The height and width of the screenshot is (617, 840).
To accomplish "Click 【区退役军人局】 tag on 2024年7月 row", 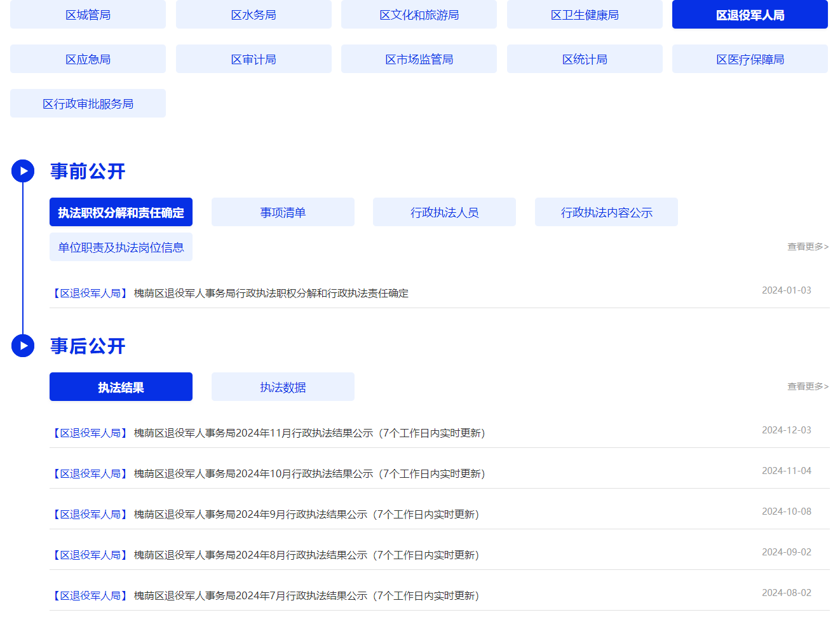I will (x=90, y=595).
